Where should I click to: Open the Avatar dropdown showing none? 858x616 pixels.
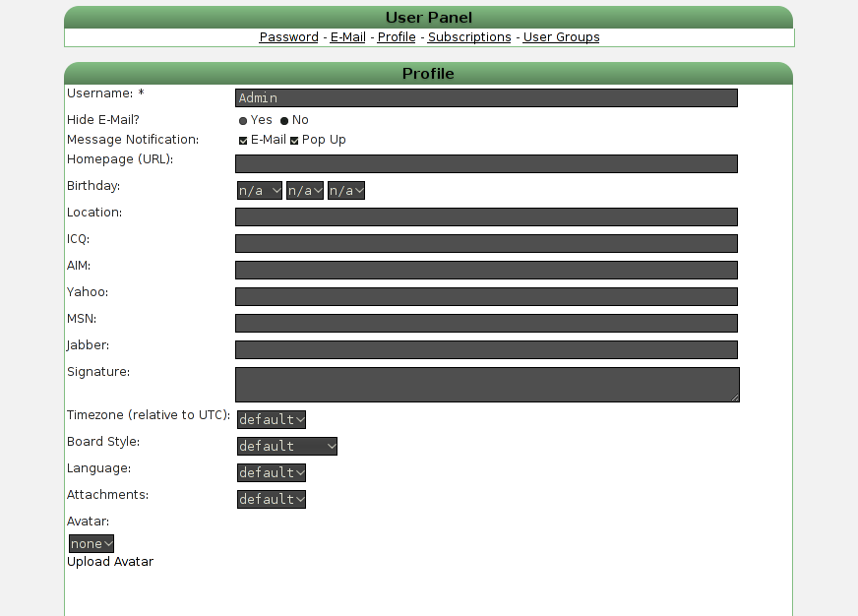pos(91,543)
